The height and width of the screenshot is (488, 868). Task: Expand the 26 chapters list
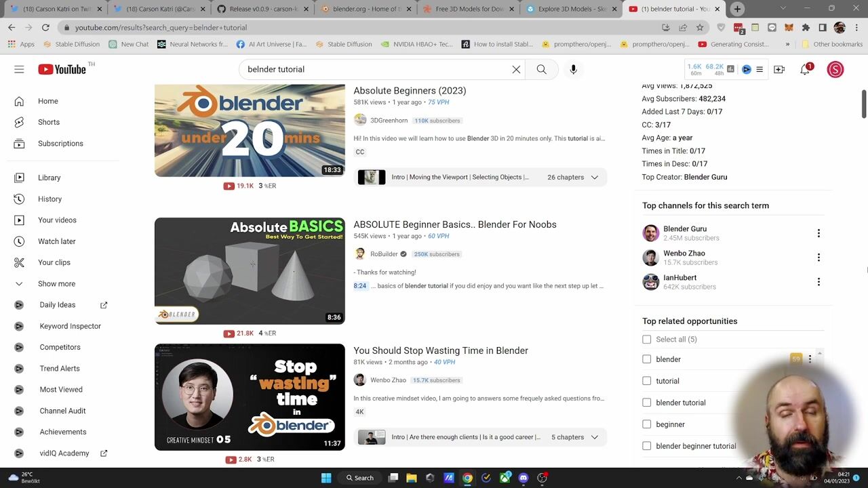pyautogui.click(x=594, y=178)
